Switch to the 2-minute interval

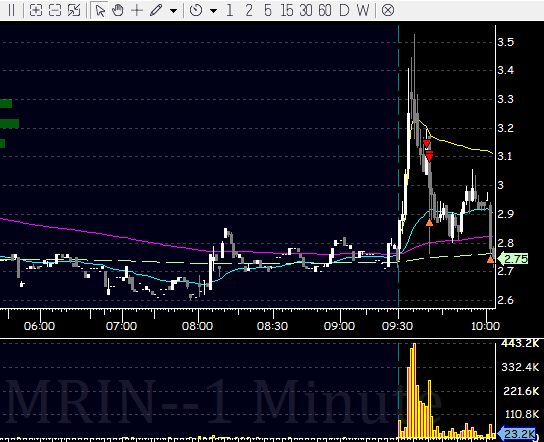[x=249, y=10]
